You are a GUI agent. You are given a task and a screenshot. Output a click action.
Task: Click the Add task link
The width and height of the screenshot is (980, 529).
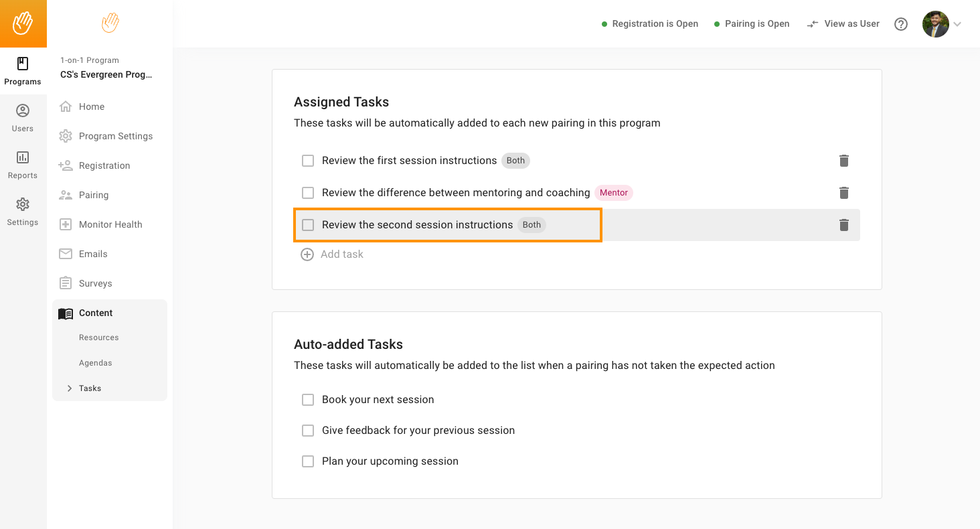pyautogui.click(x=342, y=254)
